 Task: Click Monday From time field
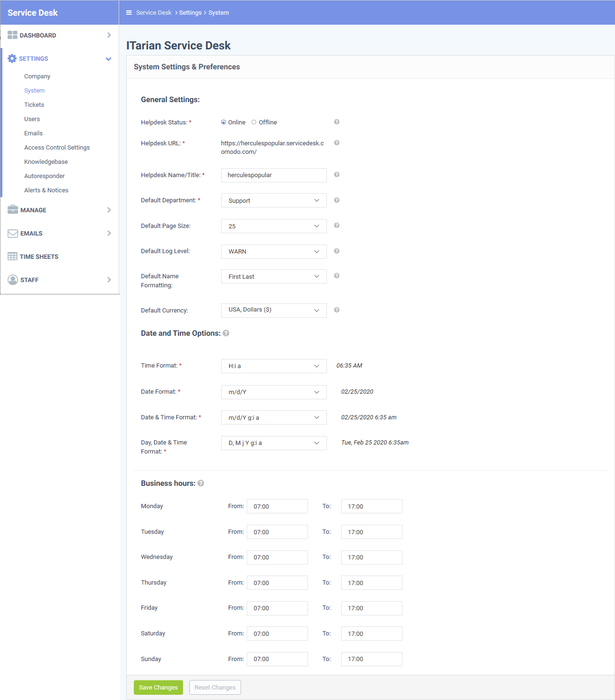277,506
